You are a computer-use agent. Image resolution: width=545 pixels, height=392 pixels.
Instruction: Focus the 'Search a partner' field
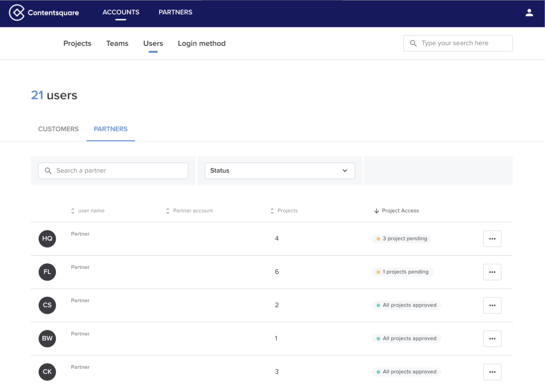113,171
